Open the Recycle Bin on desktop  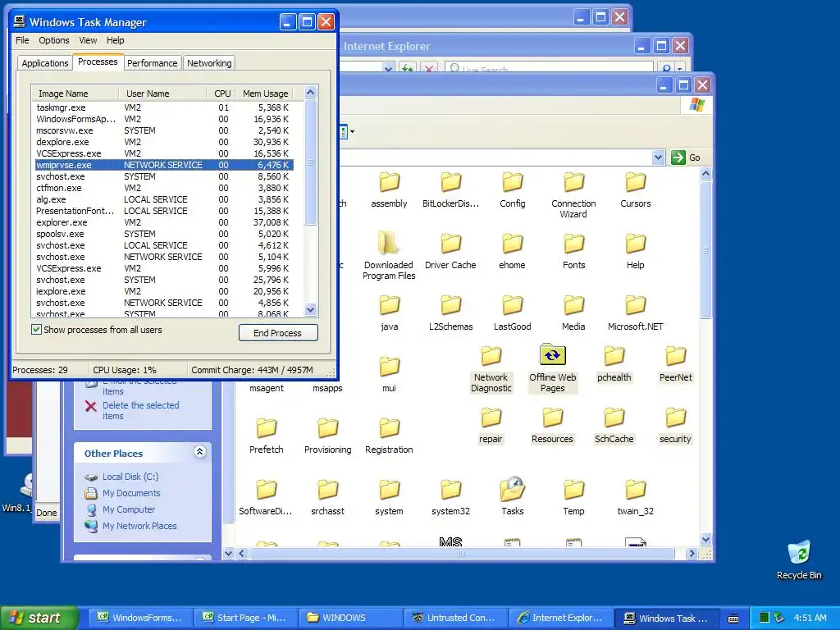click(799, 560)
